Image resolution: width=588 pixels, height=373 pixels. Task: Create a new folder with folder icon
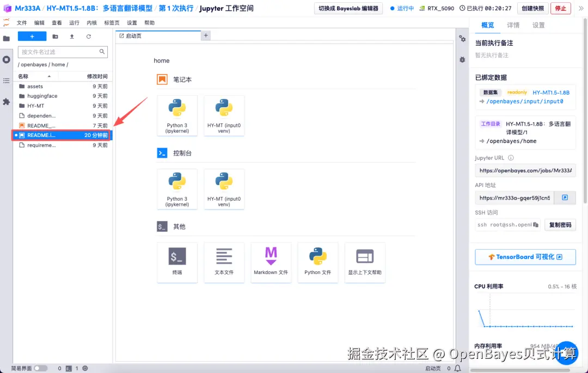55,36
